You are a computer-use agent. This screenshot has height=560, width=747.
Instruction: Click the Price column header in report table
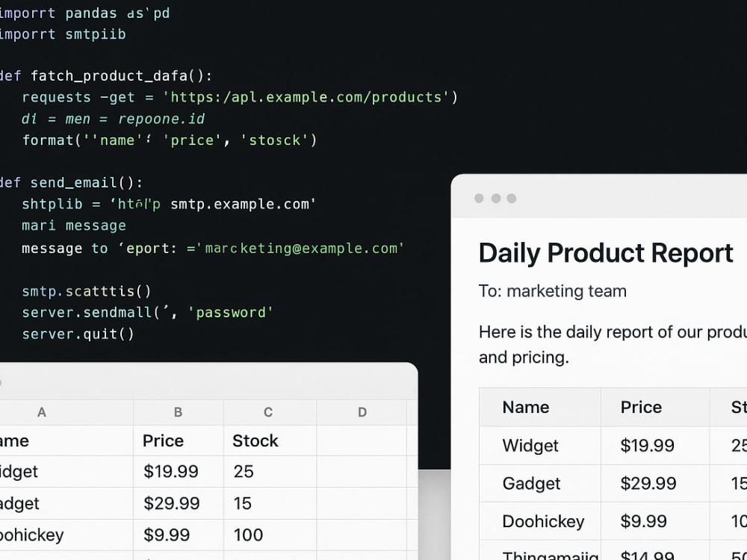tap(655, 407)
